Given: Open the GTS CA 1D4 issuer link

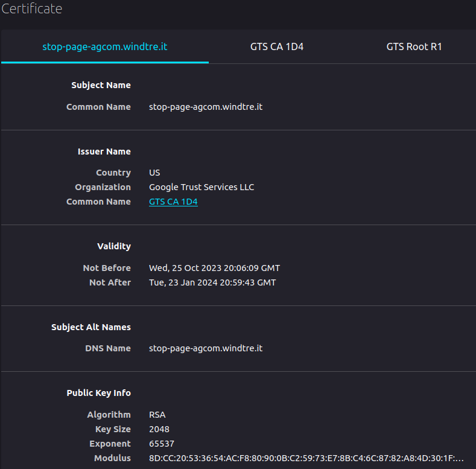Looking at the screenshot, I should tap(173, 202).
